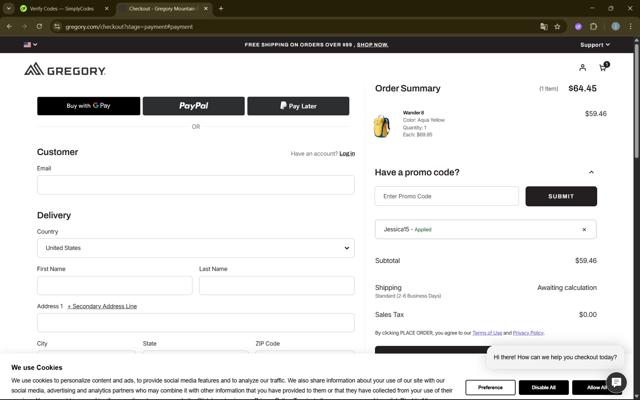Click the $64.45 order total

(x=582, y=89)
